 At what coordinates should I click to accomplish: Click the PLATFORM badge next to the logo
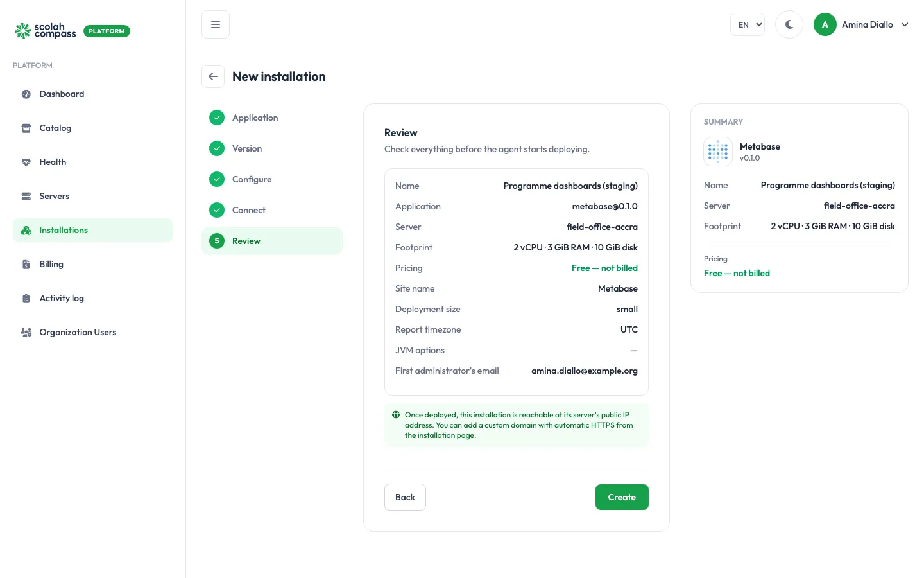point(107,31)
